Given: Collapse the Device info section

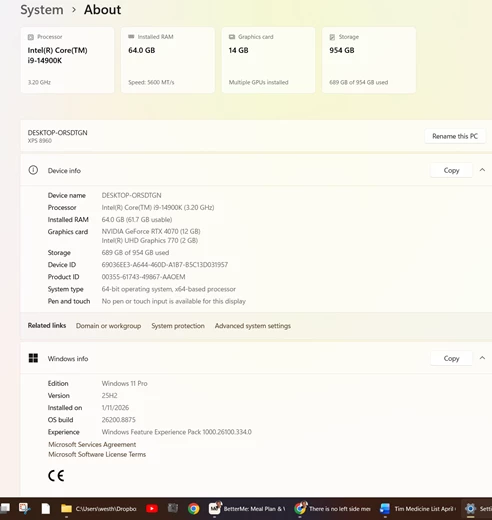Looking at the screenshot, I should [482, 170].
